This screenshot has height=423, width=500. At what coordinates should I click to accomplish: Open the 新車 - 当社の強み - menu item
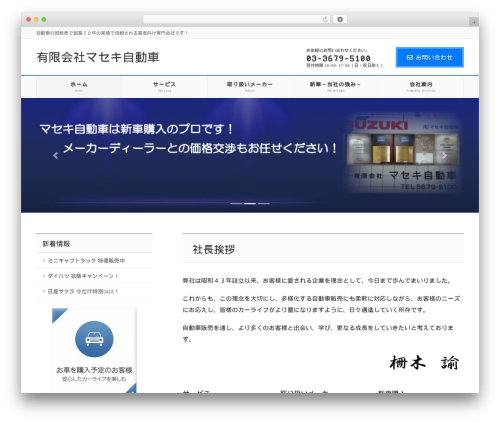coord(335,87)
